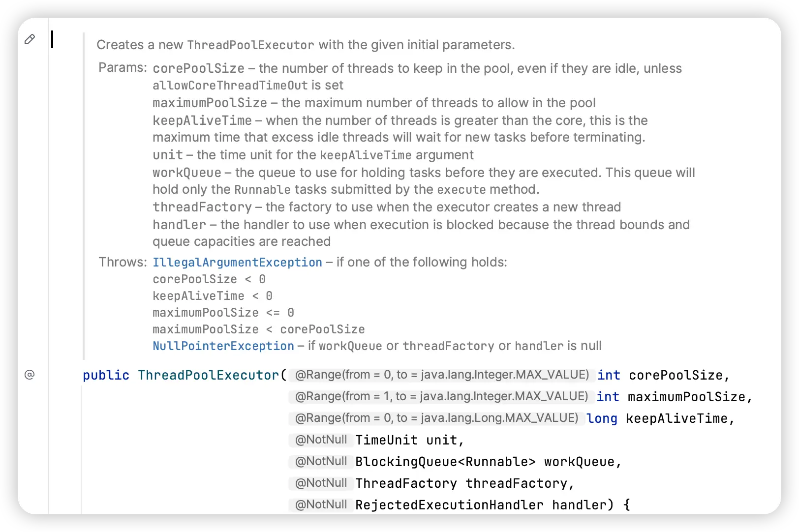The image size is (799, 532).
Task: Open the IllegalArgumentException link
Action: coord(237,263)
